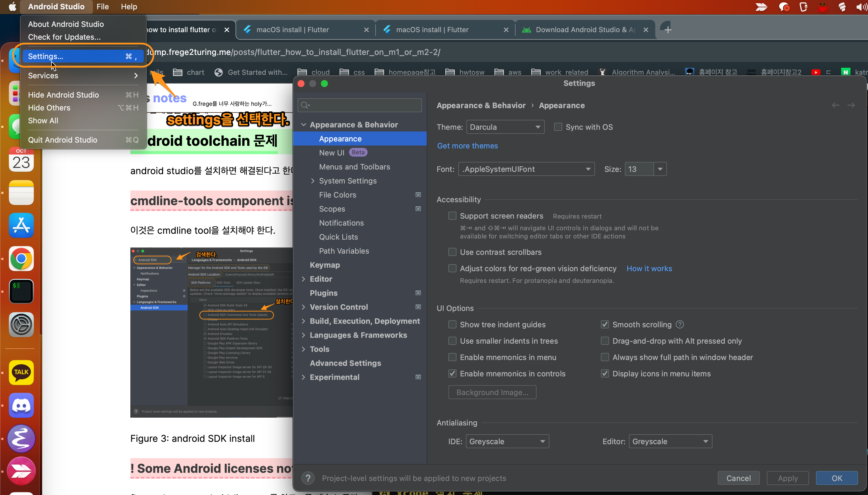868x495 pixels.
Task: Toggle Show tree indent guides
Action: coord(452,324)
